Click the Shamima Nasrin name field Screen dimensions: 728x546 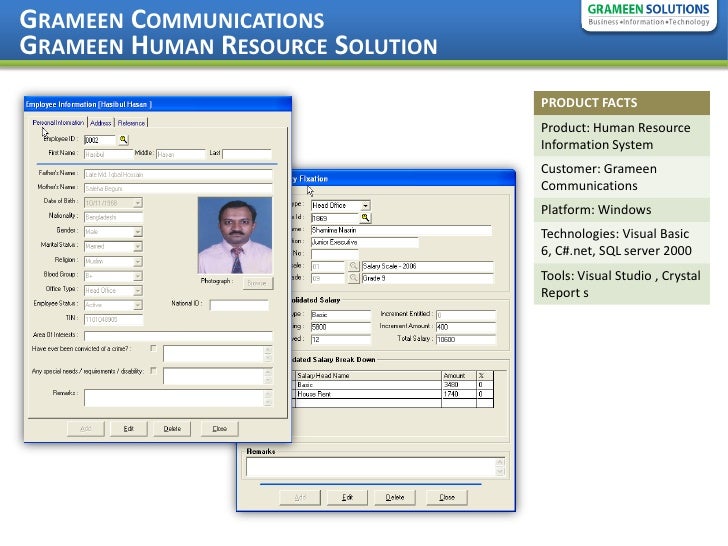401,230
